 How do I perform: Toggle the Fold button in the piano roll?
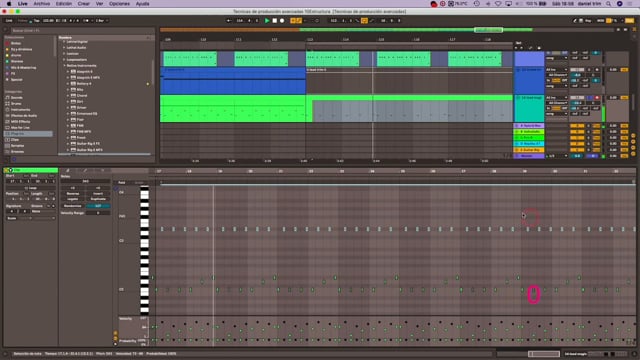pos(122,182)
